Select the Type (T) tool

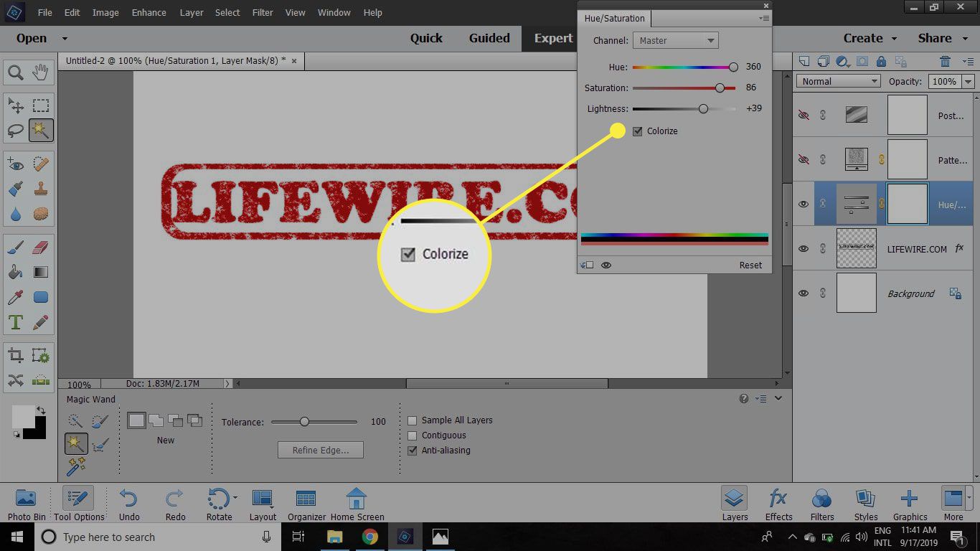tap(16, 322)
